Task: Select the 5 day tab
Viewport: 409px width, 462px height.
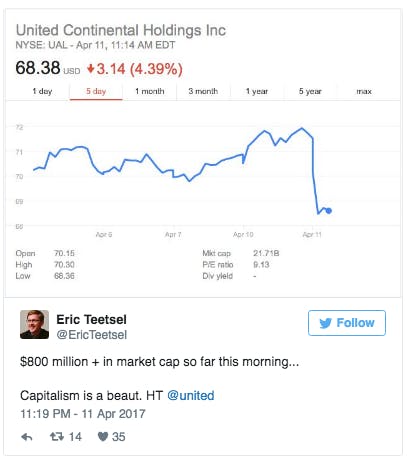Action: [x=96, y=91]
